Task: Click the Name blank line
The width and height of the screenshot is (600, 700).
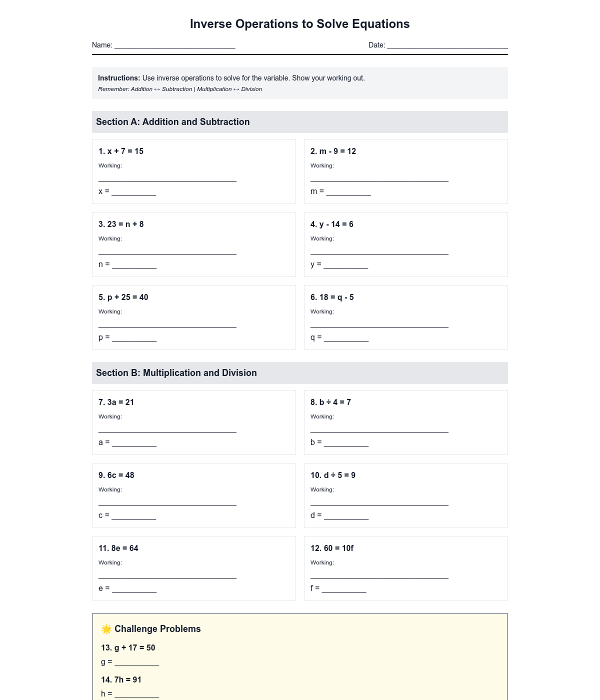Action: [174, 45]
